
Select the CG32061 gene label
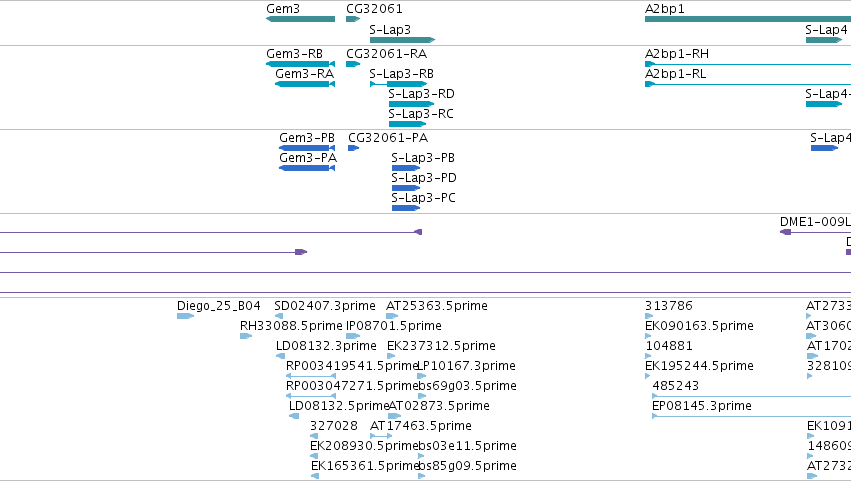point(374,9)
